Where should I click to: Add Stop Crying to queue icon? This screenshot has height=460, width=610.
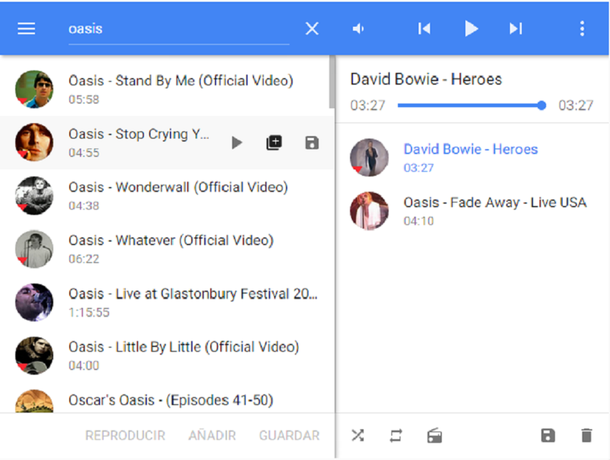pyautogui.click(x=274, y=143)
